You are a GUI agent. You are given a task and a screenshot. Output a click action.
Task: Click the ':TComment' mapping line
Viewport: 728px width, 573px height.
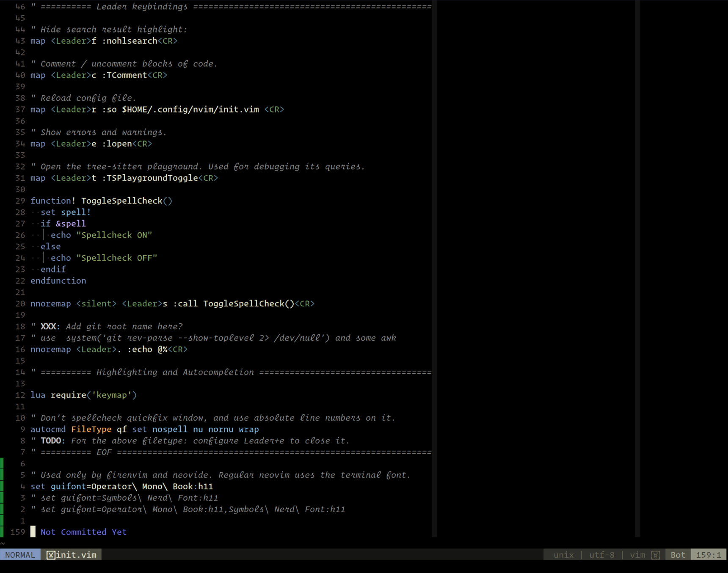pyautogui.click(x=99, y=75)
